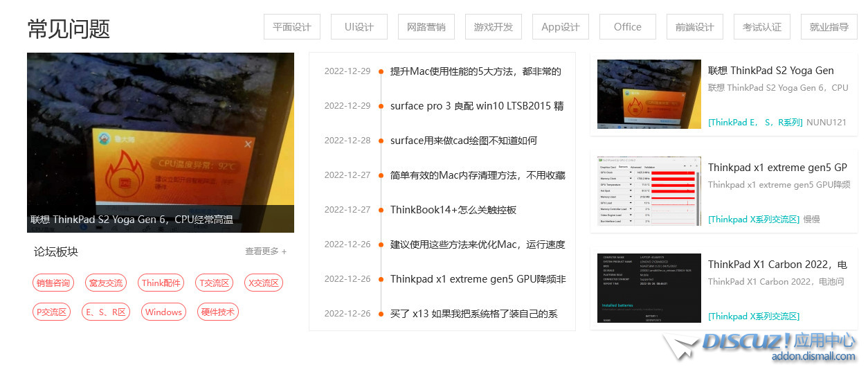The height and width of the screenshot is (374, 868).
Task: Open the 前端设计 tab
Action: point(695,27)
